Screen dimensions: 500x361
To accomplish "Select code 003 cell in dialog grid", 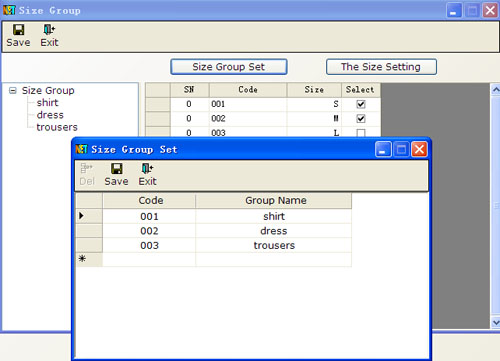I will click(149, 245).
